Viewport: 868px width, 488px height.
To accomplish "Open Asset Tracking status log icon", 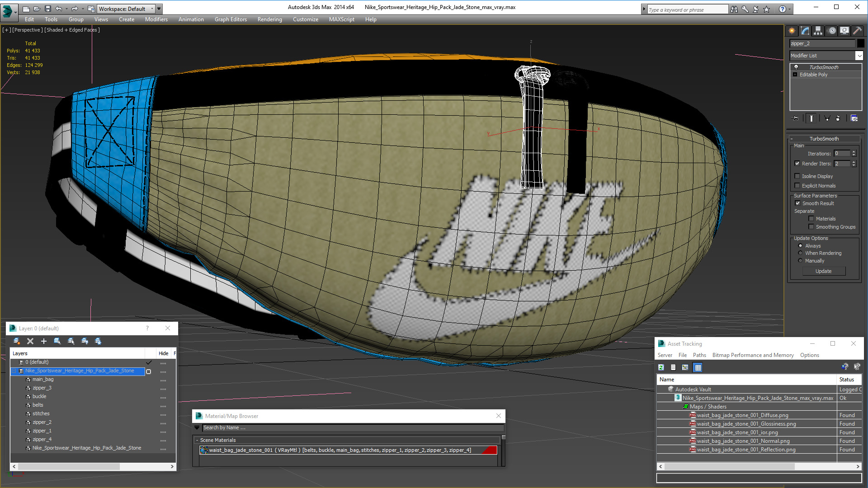I will [673, 367].
